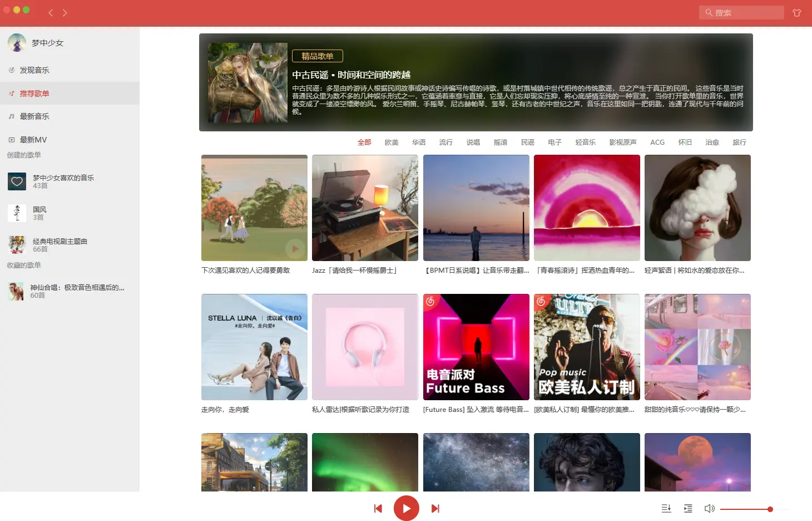Open the 中古民谣 featured playlist title
812x521 pixels.
pos(351,75)
